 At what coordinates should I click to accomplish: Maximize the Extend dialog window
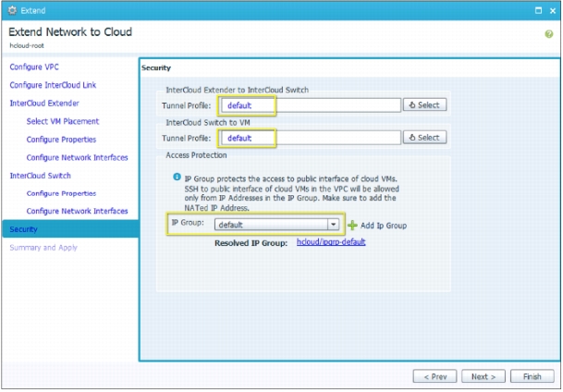point(538,10)
